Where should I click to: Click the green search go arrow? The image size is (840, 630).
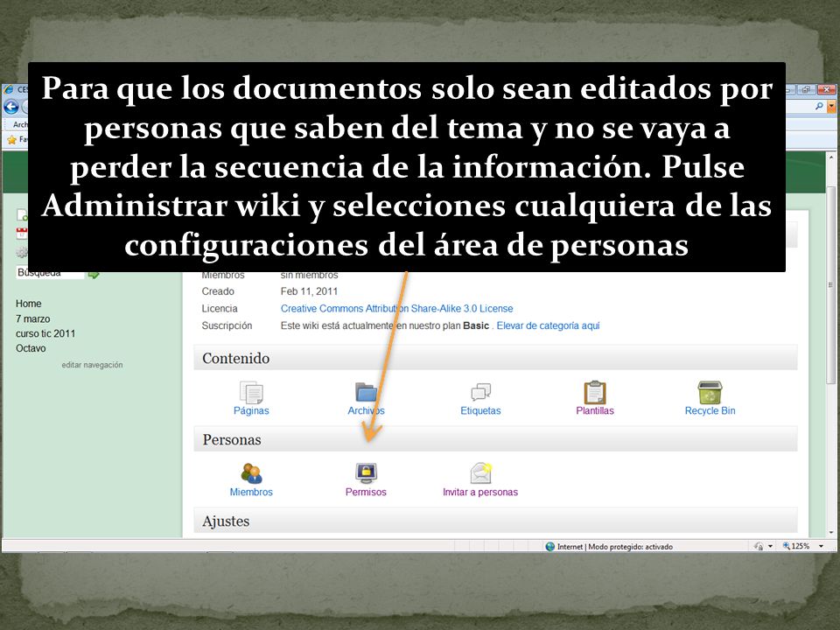click(x=94, y=274)
